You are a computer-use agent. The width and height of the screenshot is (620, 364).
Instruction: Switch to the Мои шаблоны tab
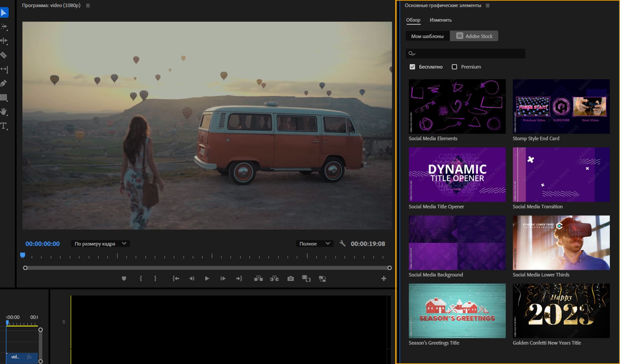428,36
